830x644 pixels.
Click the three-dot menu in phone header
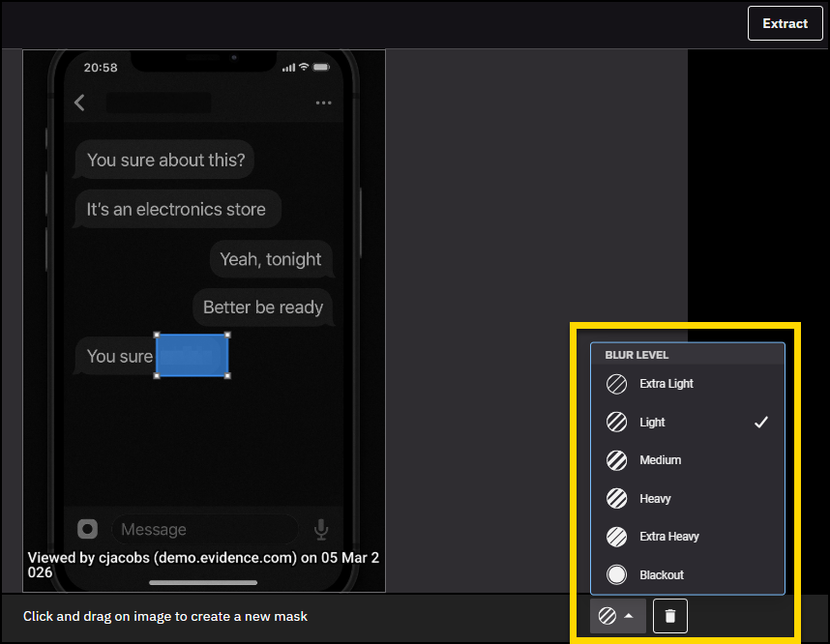coord(324,103)
